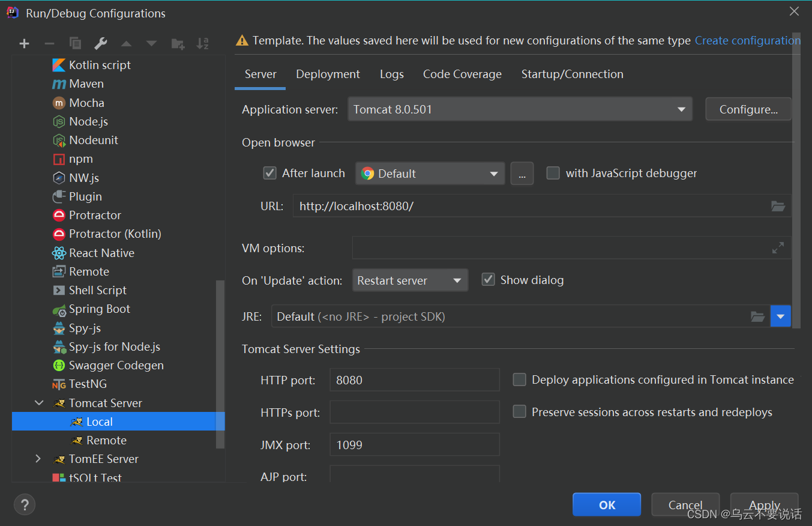Browse URL using folder icon
812x526 pixels.
[x=778, y=206]
